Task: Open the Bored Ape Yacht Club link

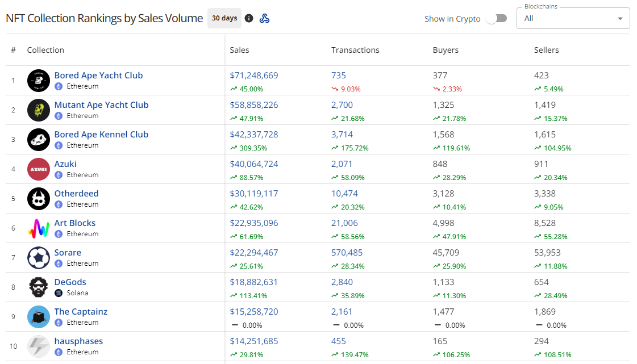Action: [x=98, y=76]
